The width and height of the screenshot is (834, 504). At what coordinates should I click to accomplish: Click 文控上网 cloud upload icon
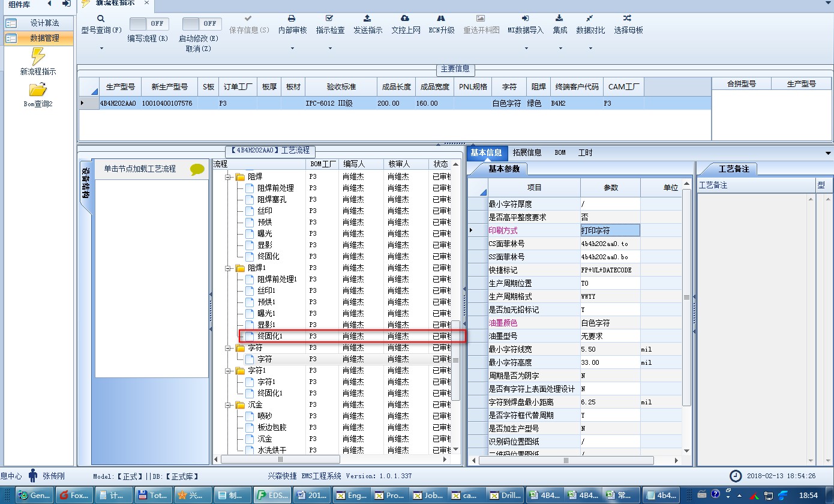(405, 19)
